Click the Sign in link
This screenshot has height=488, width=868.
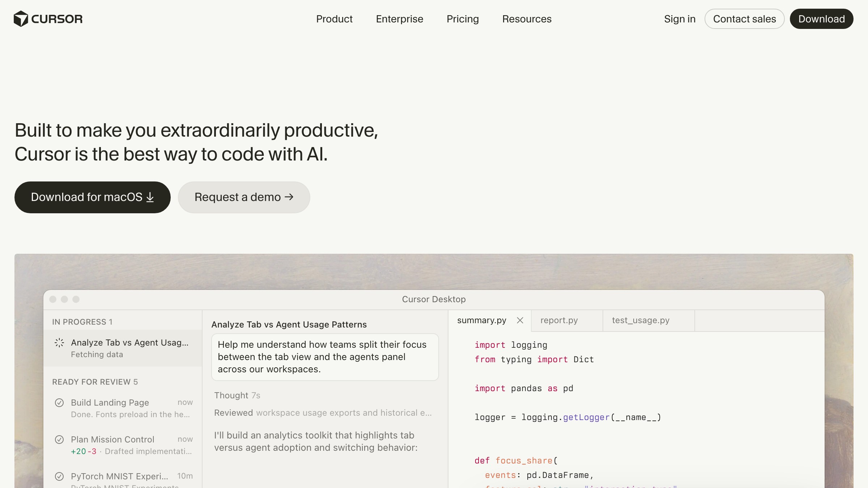(680, 19)
